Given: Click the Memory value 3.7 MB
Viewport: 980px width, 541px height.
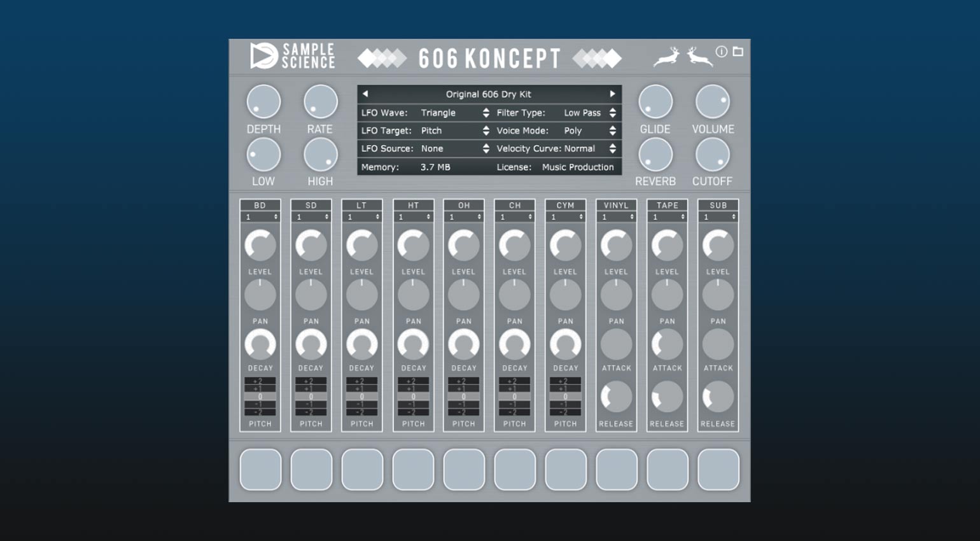Looking at the screenshot, I should [x=435, y=167].
